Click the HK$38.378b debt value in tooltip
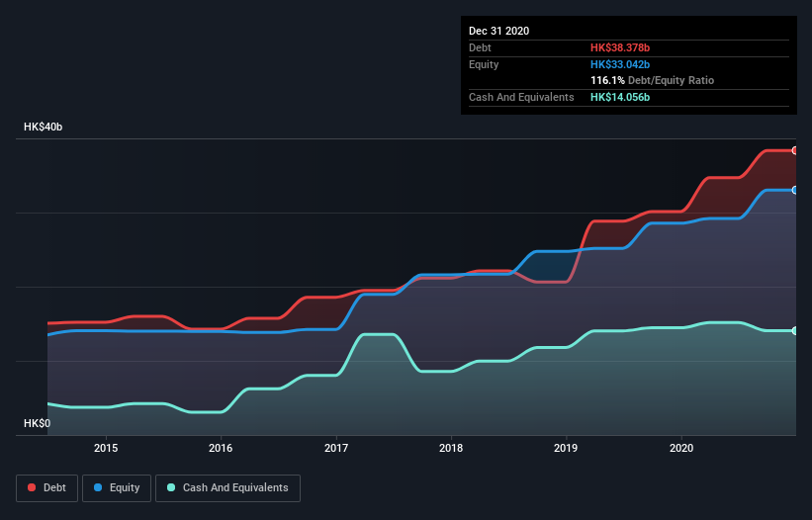 (x=620, y=47)
